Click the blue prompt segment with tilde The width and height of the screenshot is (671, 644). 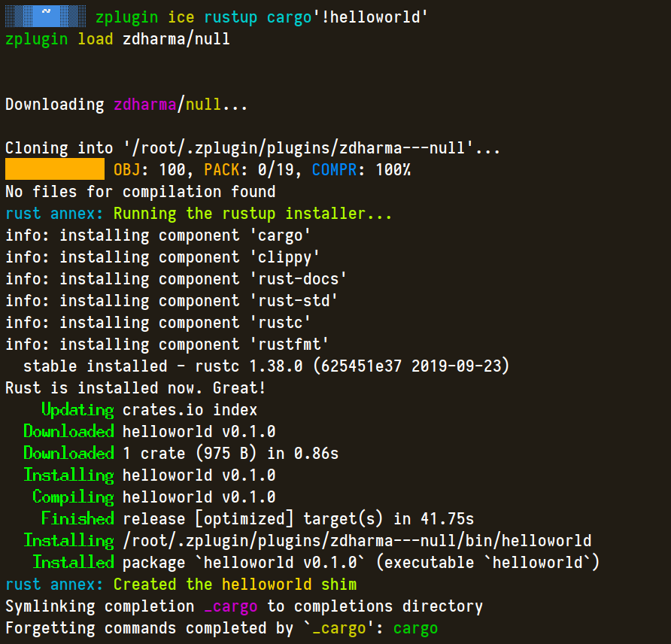coord(46,17)
